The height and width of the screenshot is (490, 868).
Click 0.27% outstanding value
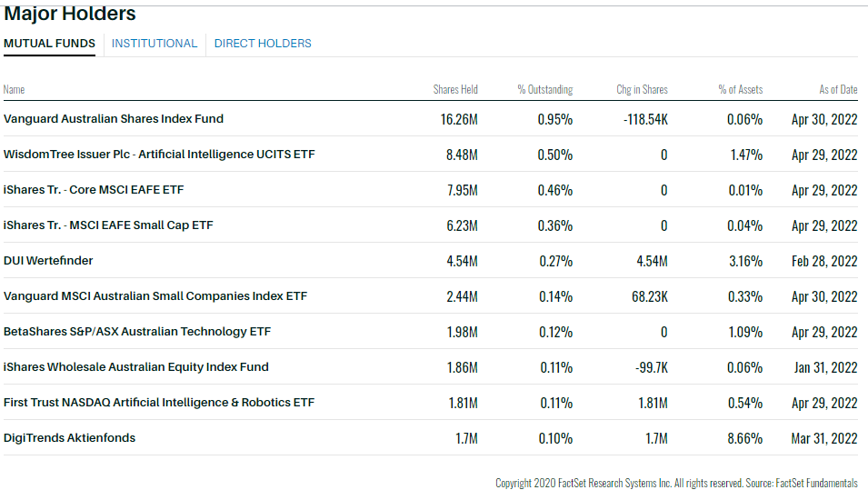(556, 261)
